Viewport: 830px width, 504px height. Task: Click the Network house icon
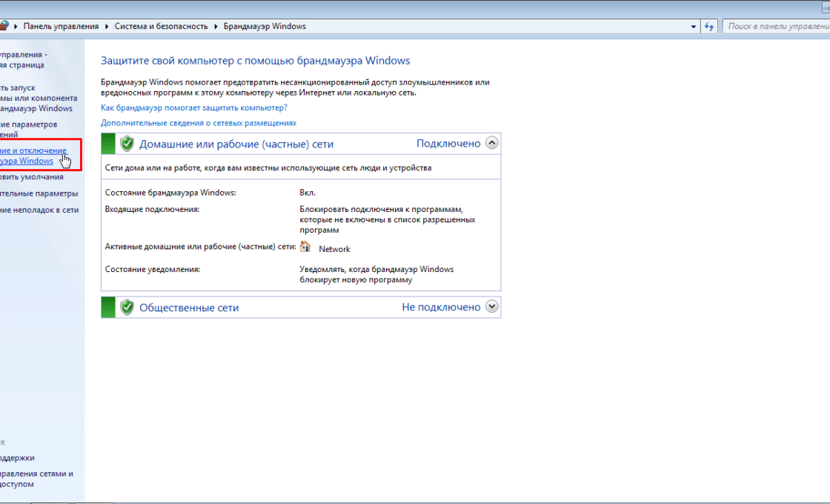(305, 247)
